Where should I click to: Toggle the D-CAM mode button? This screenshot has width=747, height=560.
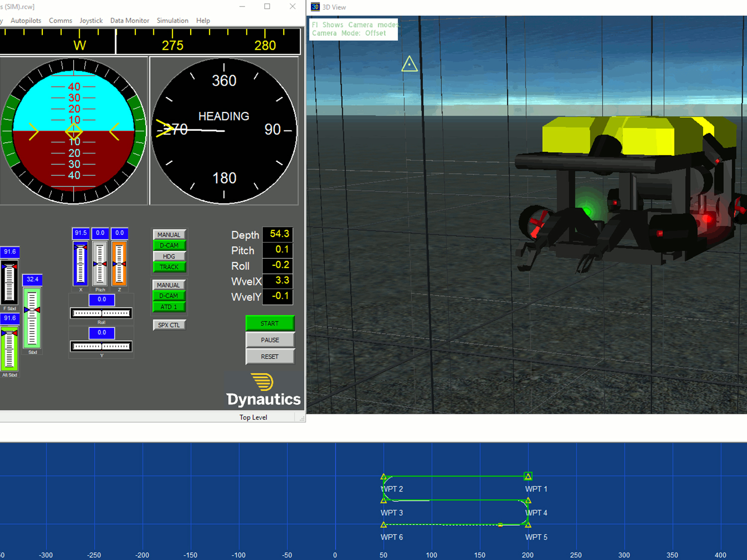[169, 245]
